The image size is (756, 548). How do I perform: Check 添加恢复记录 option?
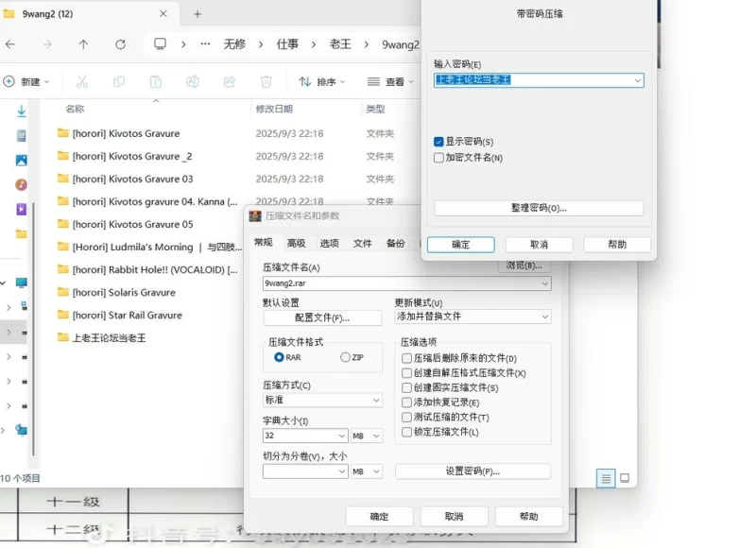pos(406,402)
